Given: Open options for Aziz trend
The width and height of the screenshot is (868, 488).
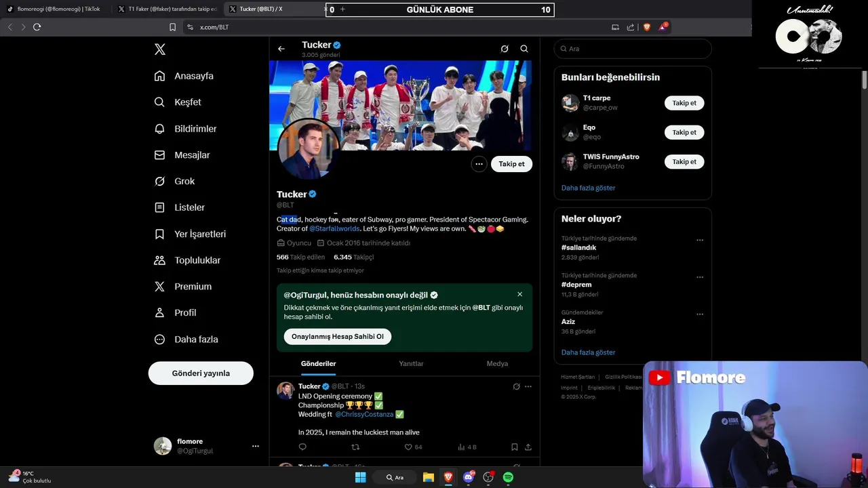Looking at the screenshot, I should click(x=700, y=314).
